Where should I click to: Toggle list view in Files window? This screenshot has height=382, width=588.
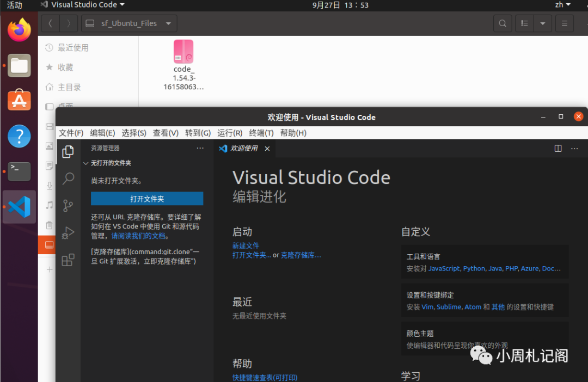point(524,23)
